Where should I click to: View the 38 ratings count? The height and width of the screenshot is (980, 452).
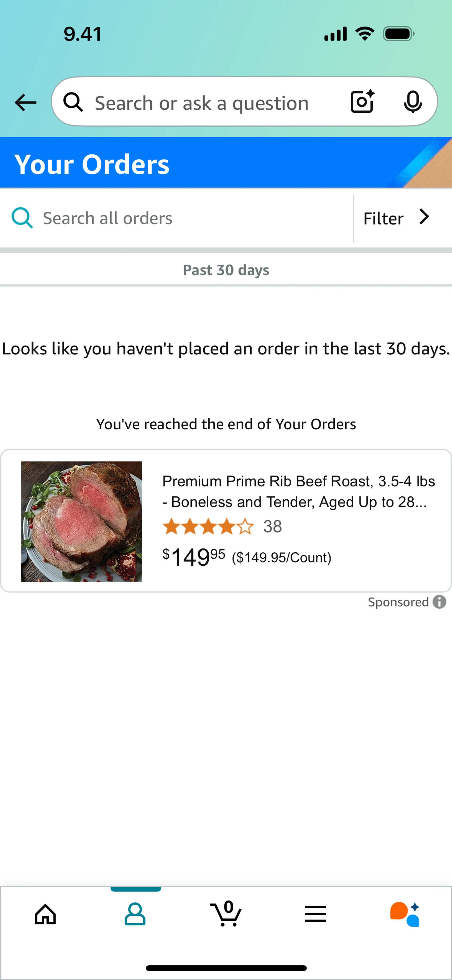[272, 526]
